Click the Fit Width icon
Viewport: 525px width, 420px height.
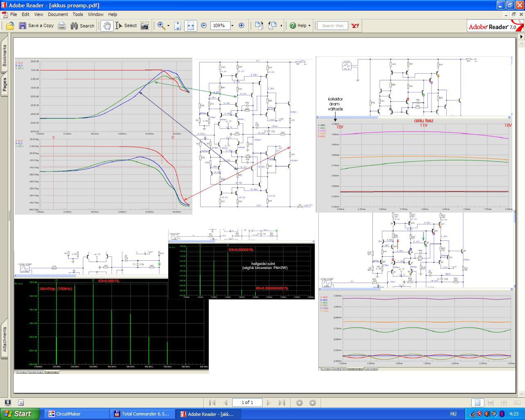[190, 26]
